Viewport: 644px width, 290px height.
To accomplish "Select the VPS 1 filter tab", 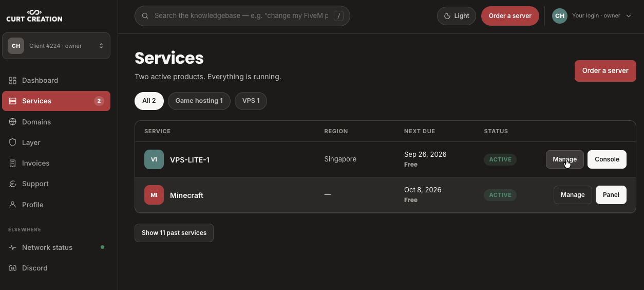I will pos(251,101).
